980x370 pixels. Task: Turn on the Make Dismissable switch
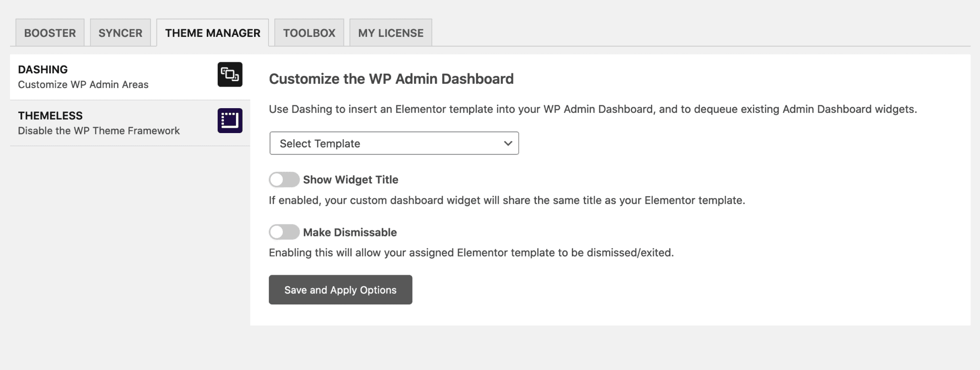tap(284, 233)
